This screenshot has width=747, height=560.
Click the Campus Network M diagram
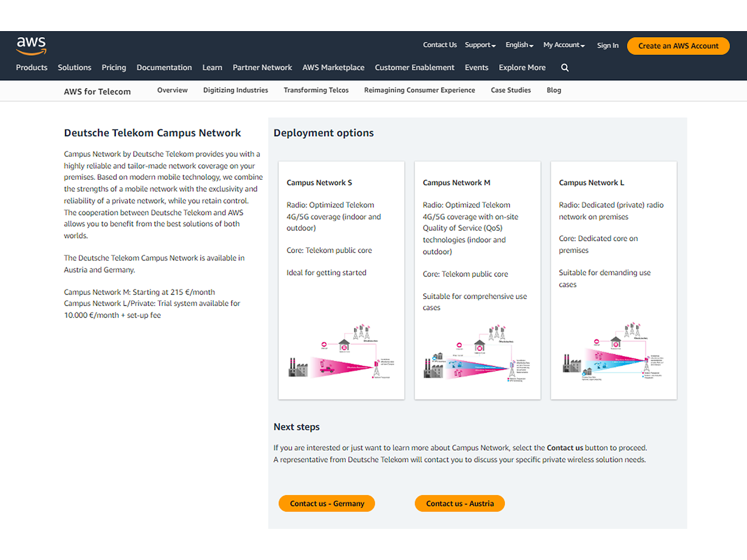pos(477,353)
